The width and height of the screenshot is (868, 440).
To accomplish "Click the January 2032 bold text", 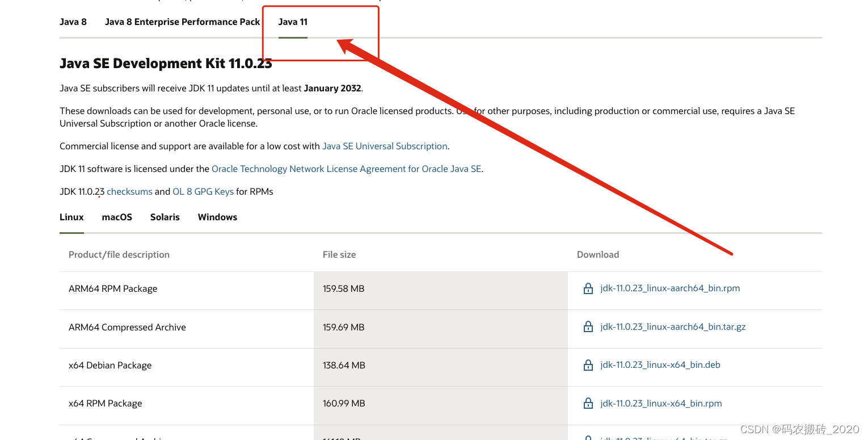I will (x=332, y=88).
